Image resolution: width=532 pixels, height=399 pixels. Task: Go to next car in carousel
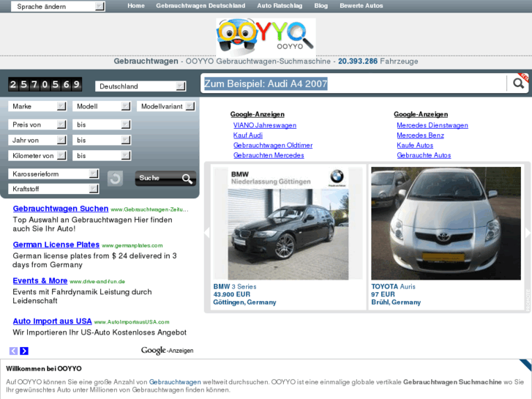pos(528,233)
